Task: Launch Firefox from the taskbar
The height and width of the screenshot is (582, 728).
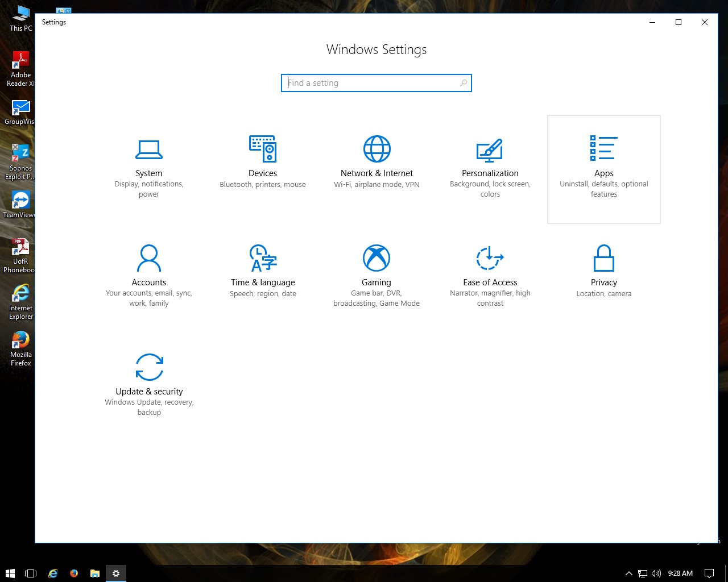Action: click(74, 573)
